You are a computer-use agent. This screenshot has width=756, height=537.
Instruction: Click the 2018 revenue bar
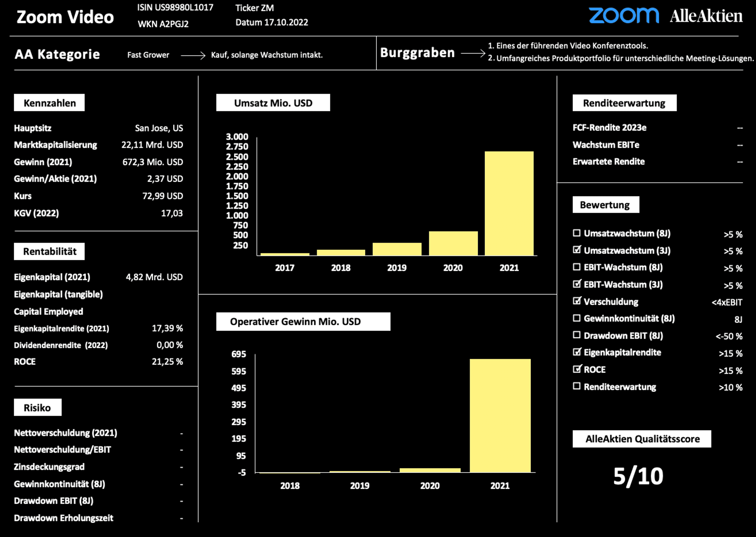(341, 253)
